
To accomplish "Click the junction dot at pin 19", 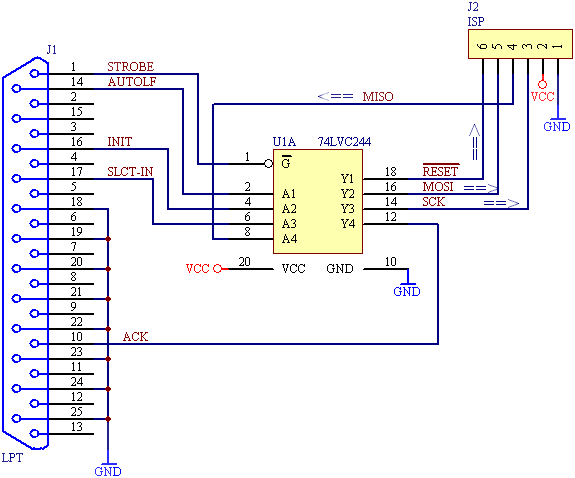I will tap(108, 239).
